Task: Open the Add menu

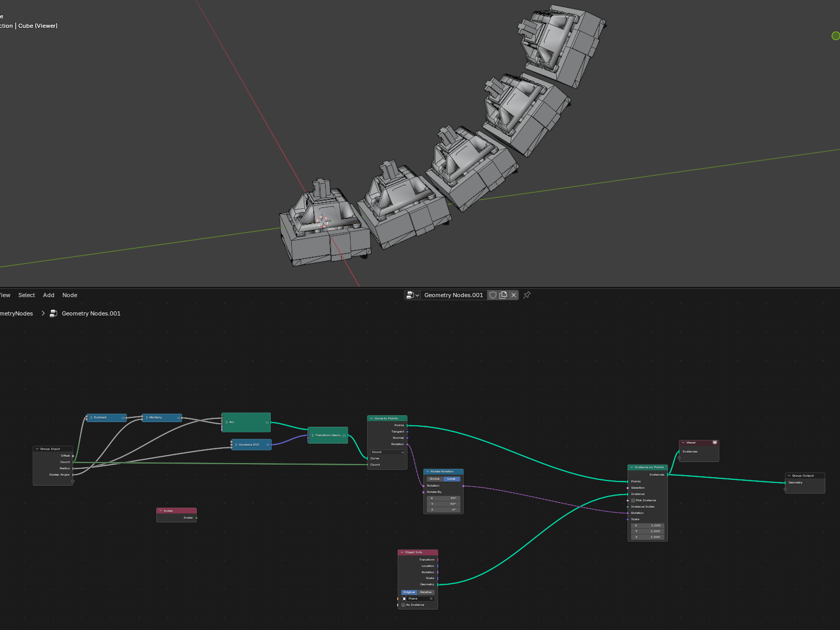Action: coord(49,295)
